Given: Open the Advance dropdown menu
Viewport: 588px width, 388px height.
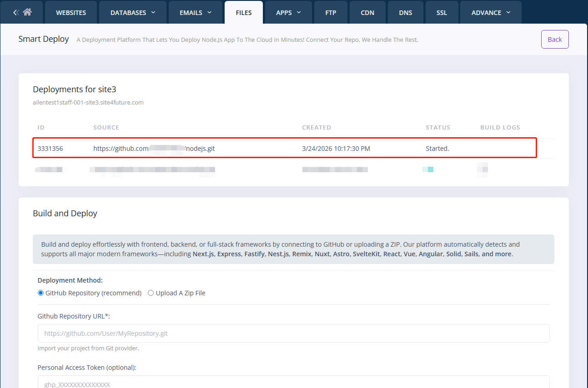Looking at the screenshot, I should tap(490, 13).
